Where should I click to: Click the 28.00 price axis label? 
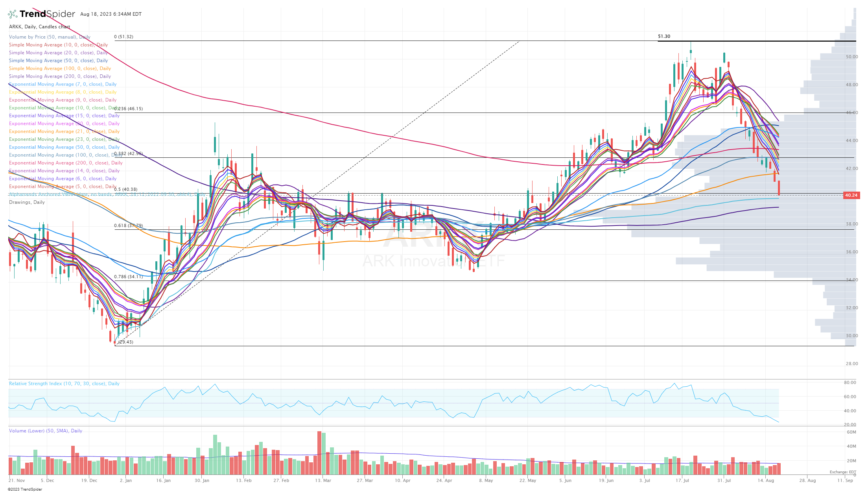852,364
